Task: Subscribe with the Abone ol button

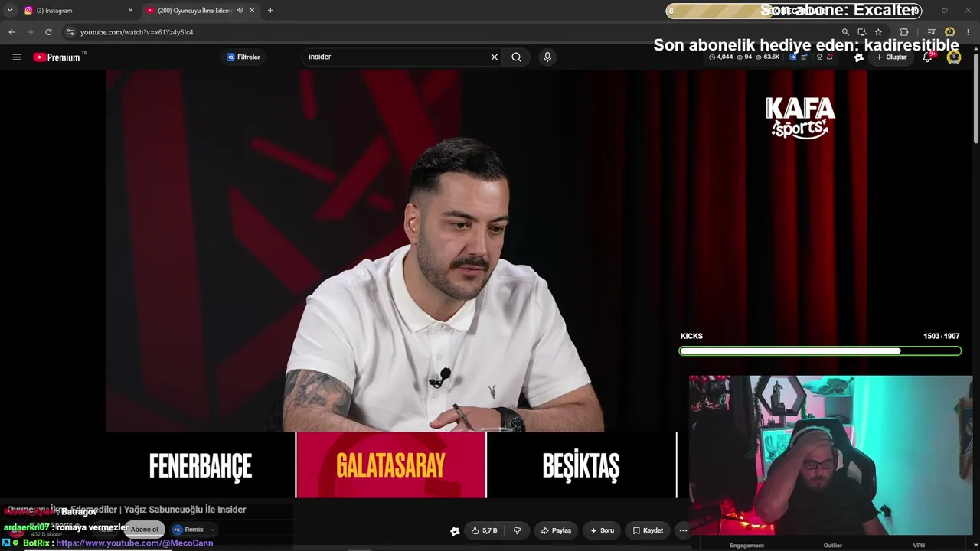Action: pos(144,530)
